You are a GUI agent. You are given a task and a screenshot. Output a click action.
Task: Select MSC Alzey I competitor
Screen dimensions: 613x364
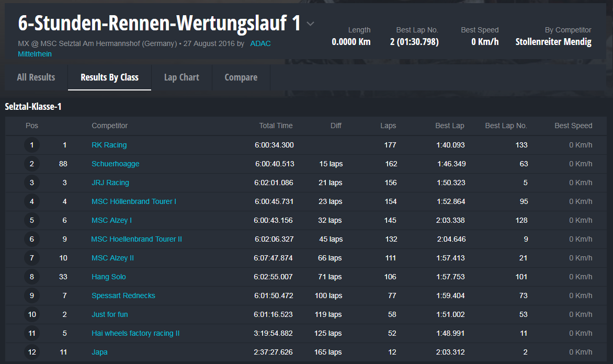(111, 220)
